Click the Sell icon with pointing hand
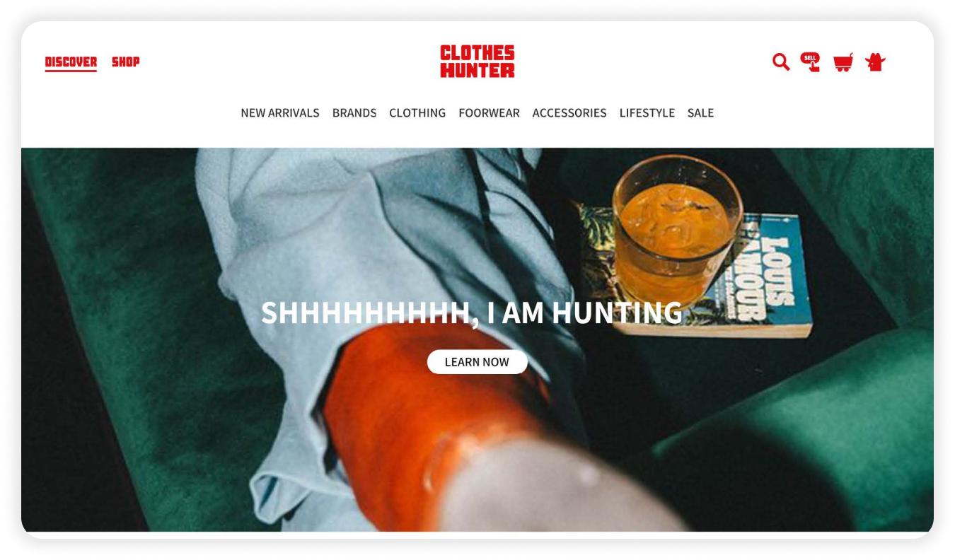The height and width of the screenshot is (560, 955). coord(811,62)
